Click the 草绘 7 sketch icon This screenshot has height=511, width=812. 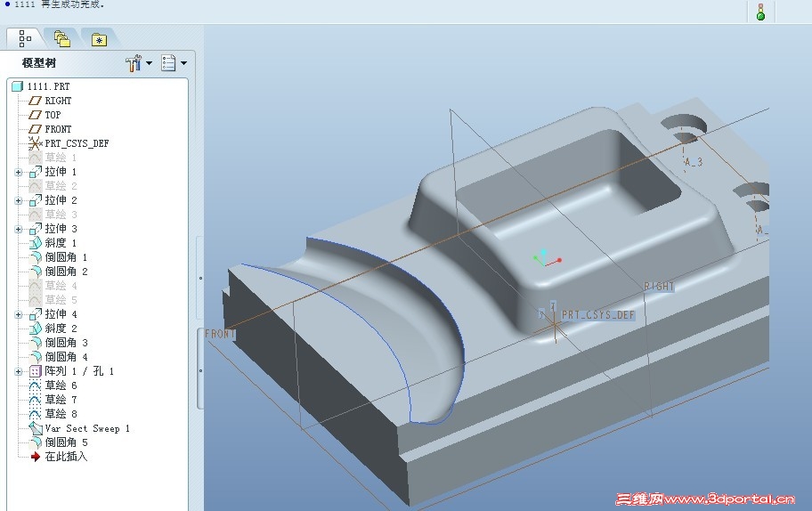[x=36, y=400]
